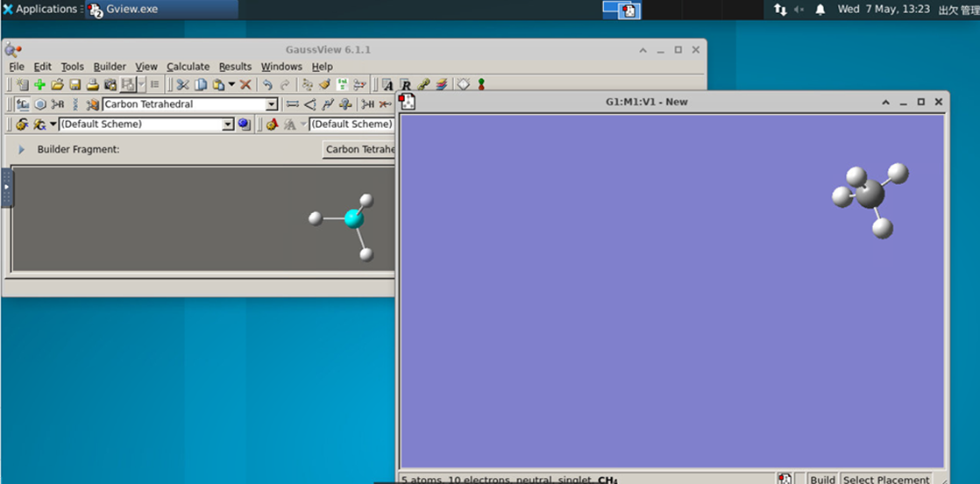
Task: Open the Tools menu
Action: [72, 67]
